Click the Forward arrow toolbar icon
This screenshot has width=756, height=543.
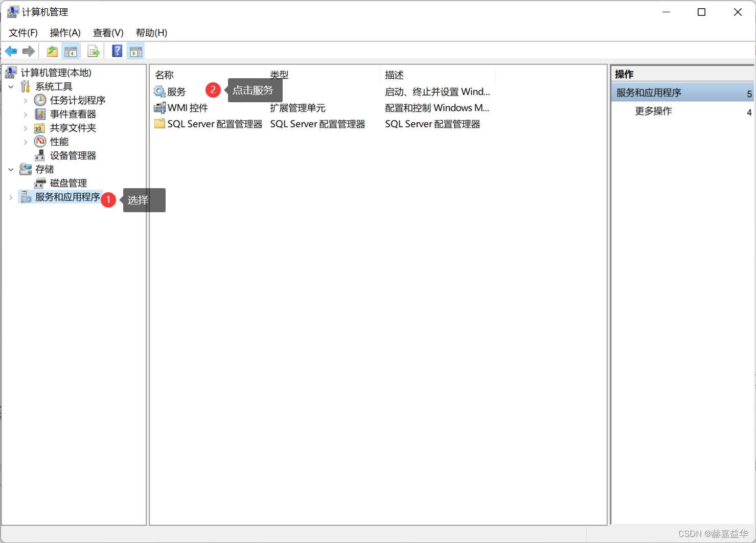pos(29,51)
